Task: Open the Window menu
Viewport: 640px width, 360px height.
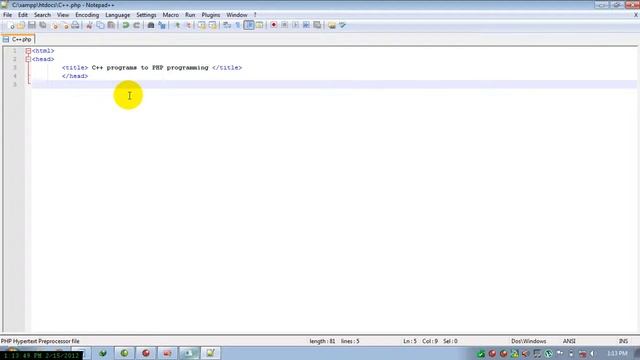Action: click(x=237, y=15)
